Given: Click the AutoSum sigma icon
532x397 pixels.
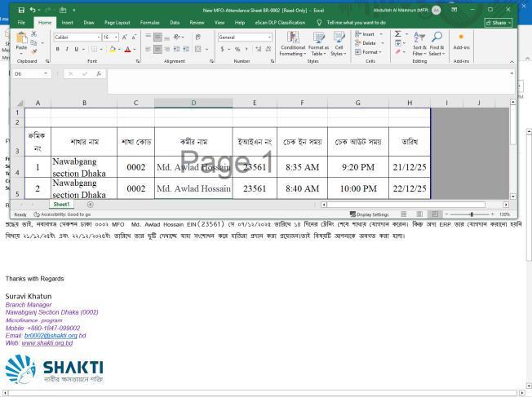Looking at the screenshot, I should click(x=398, y=34).
